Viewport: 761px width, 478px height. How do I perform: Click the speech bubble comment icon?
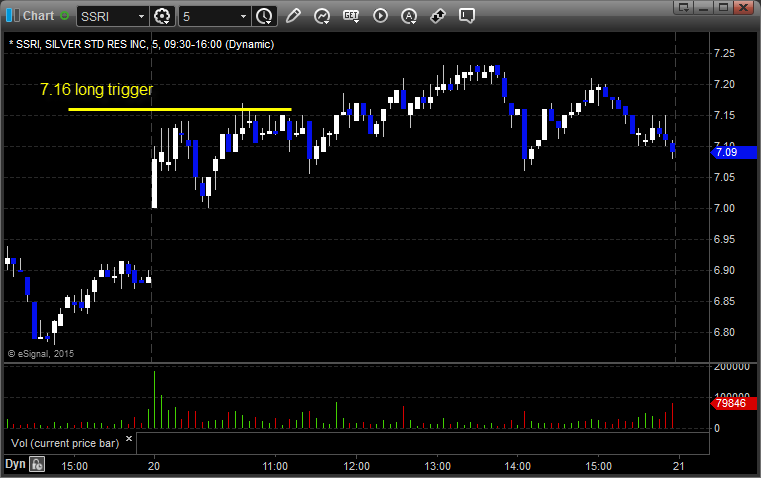coord(467,16)
